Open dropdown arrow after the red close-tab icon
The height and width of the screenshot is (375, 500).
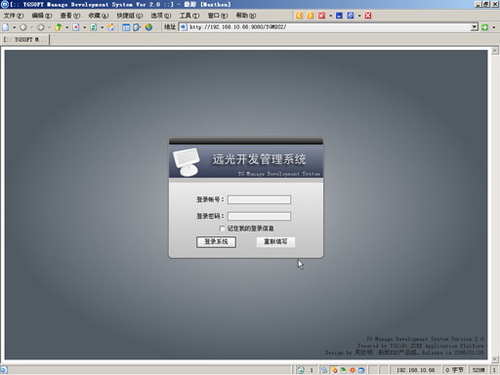pos(330,16)
